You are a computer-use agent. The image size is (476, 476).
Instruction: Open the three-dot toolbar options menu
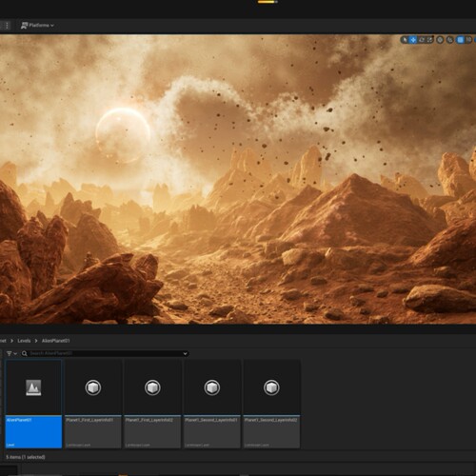7,26
